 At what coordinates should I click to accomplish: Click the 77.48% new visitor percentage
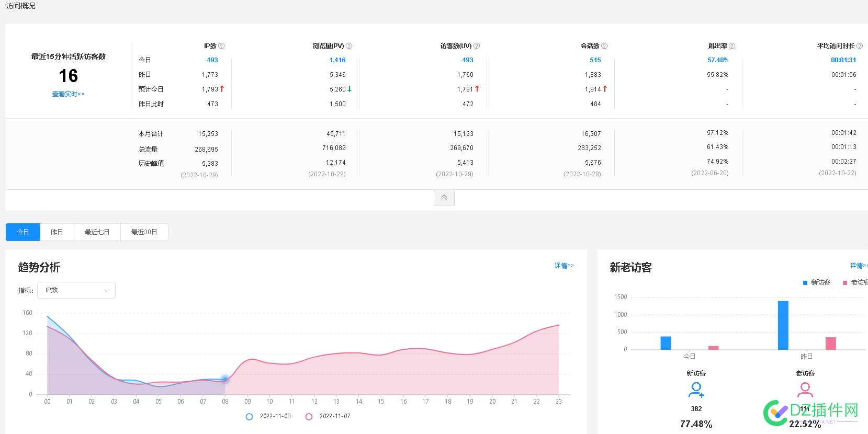(x=696, y=424)
